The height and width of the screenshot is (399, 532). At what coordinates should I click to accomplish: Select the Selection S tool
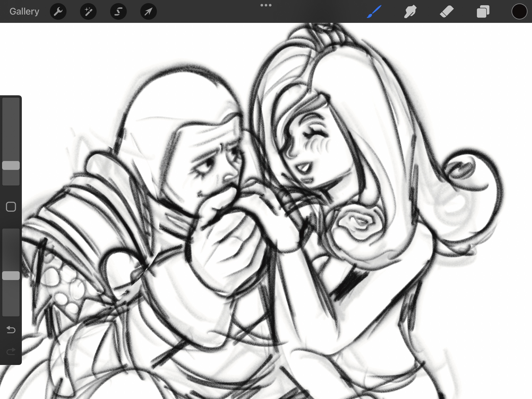[118, 11]
